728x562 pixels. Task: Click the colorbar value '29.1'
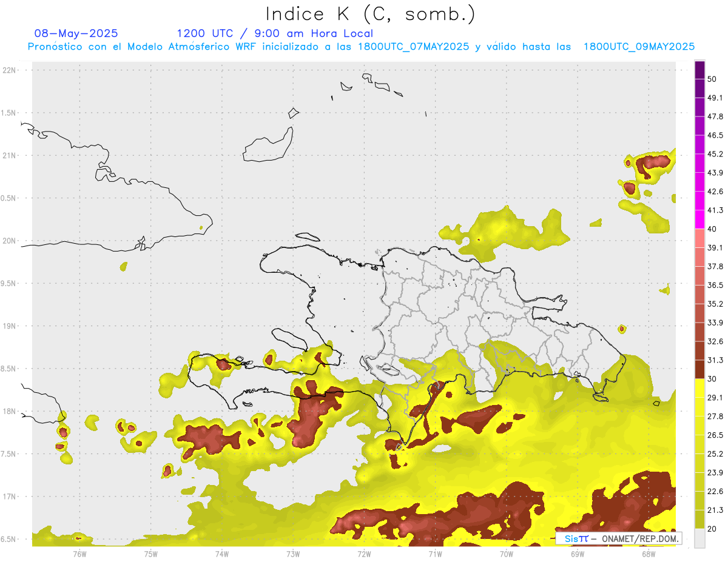[x=715, y=398]
